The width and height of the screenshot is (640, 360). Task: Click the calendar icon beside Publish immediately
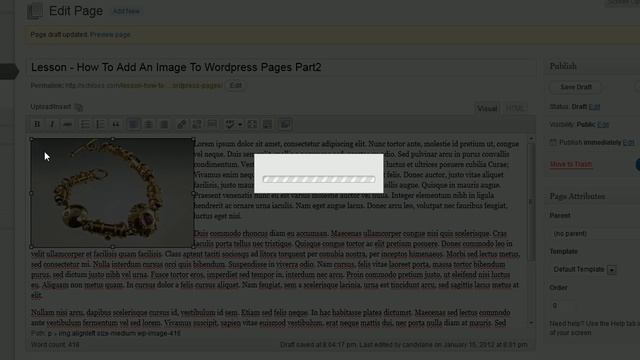[553, 142]
